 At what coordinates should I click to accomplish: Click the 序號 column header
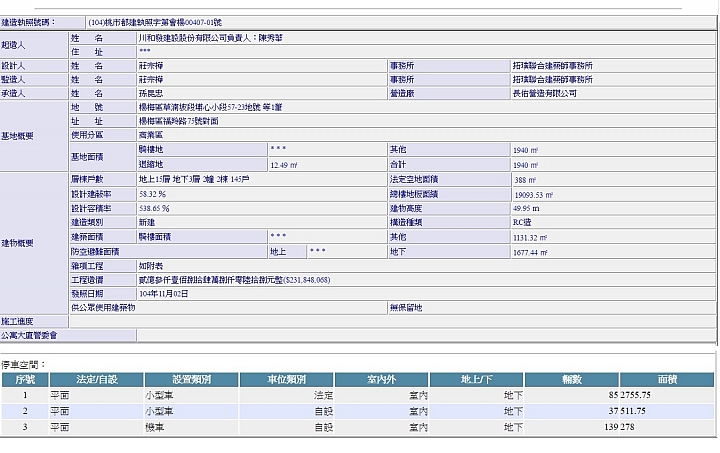point(25,380)
